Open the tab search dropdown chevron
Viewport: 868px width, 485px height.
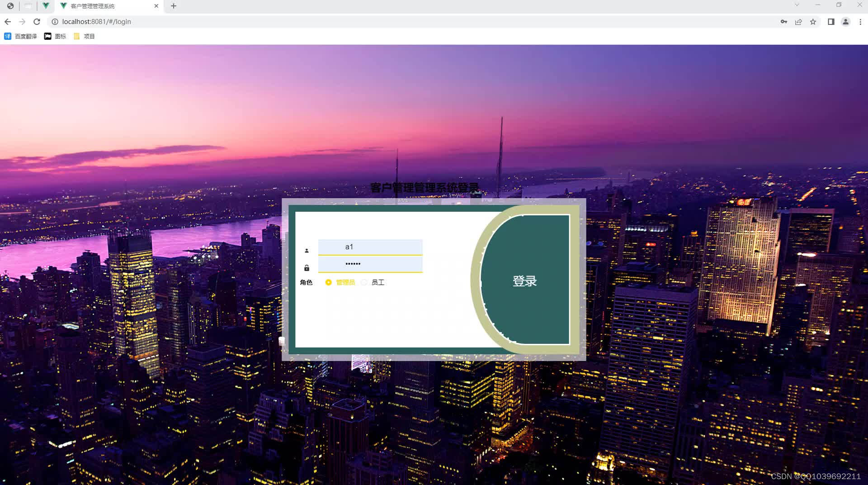tap(797, 5)
